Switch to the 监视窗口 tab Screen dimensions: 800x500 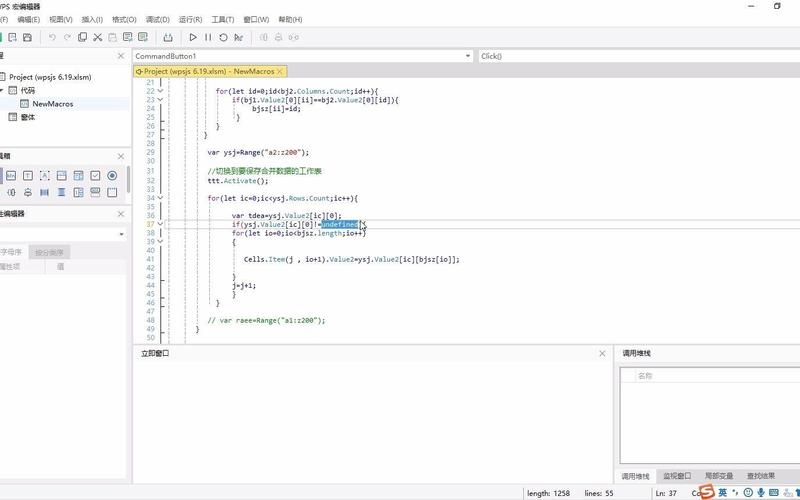click(677, 476)
